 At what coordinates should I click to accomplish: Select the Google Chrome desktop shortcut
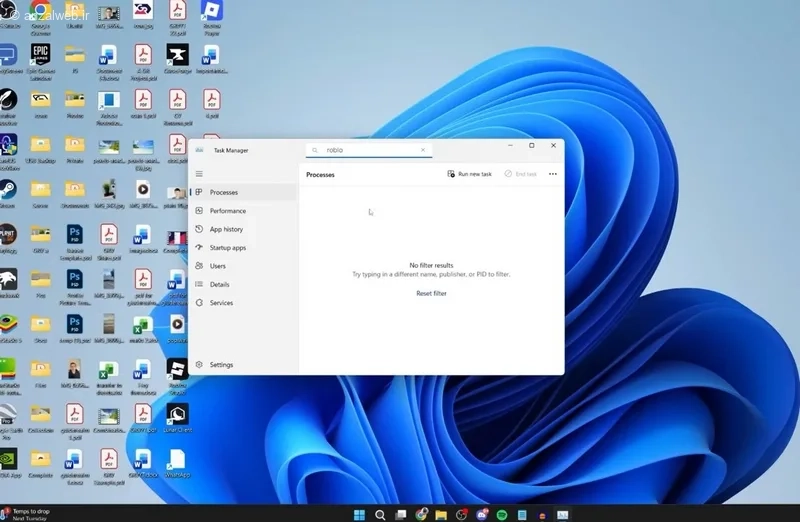coord(40,17)
